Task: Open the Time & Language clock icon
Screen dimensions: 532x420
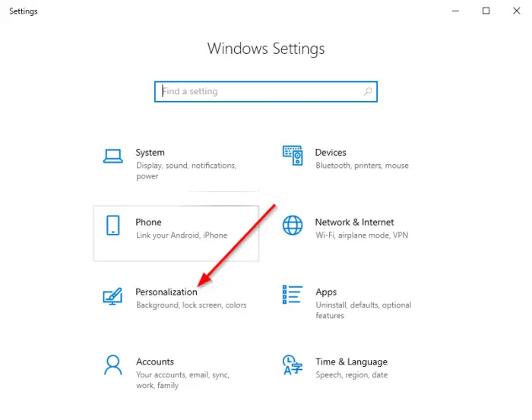Action: tap(292, 365)
